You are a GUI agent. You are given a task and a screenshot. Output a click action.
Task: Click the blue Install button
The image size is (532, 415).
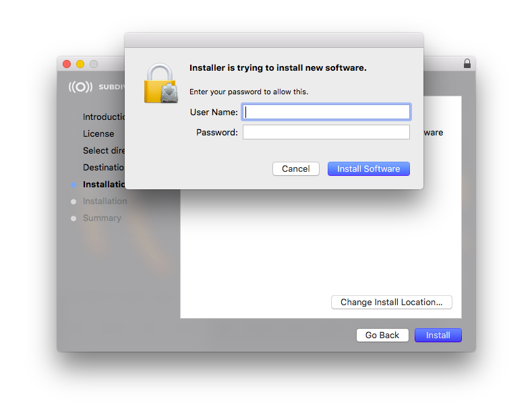click(438, 336)
